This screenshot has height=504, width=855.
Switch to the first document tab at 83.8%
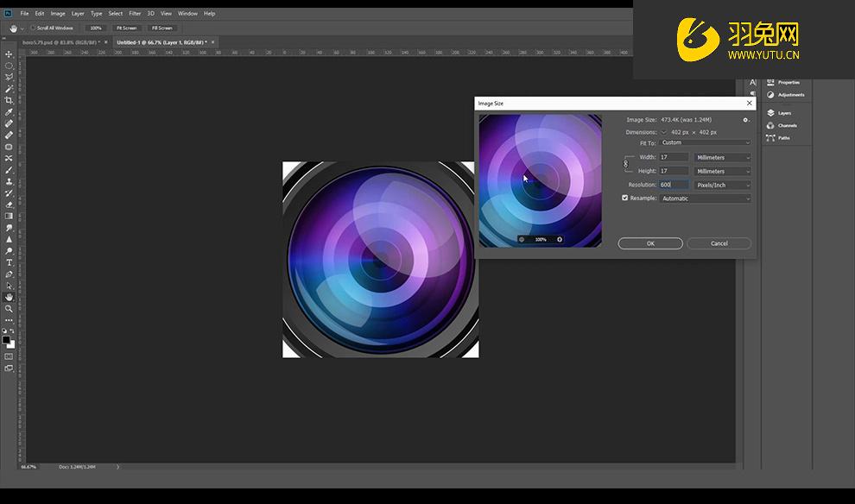[59, 41]
